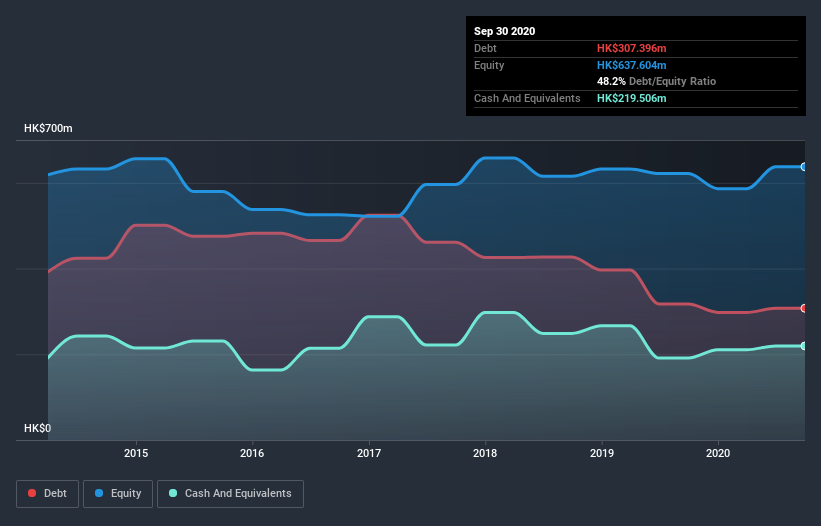Click the HK$219.506m cash value
821x526 pixels.
[x=631, y=98]
